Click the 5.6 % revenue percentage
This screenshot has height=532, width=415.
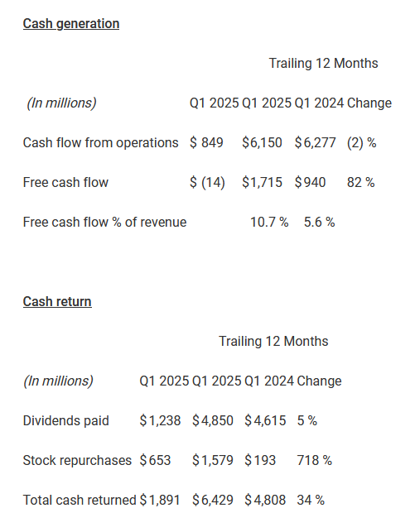pos(319,223)
